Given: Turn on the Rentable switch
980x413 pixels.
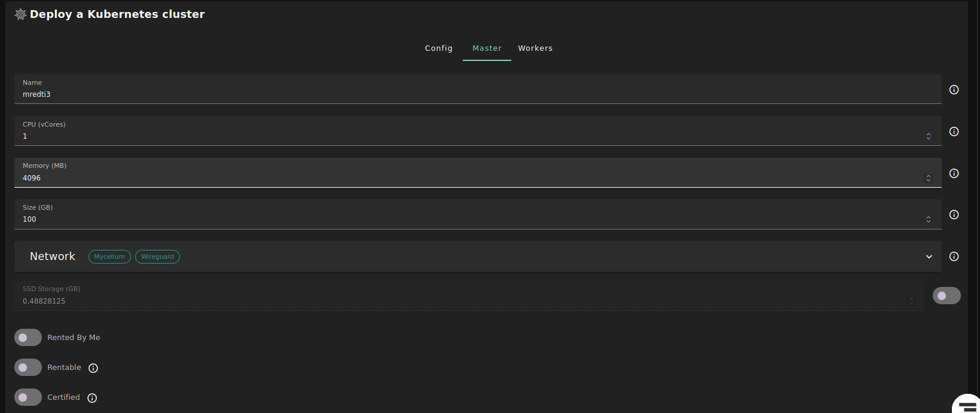Looking at the screenshot, I should coord(28,368).
